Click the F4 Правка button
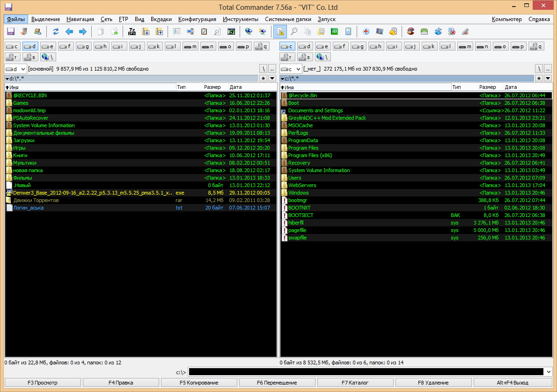This screenshot has width=557, height=392. tap(121, 383)
